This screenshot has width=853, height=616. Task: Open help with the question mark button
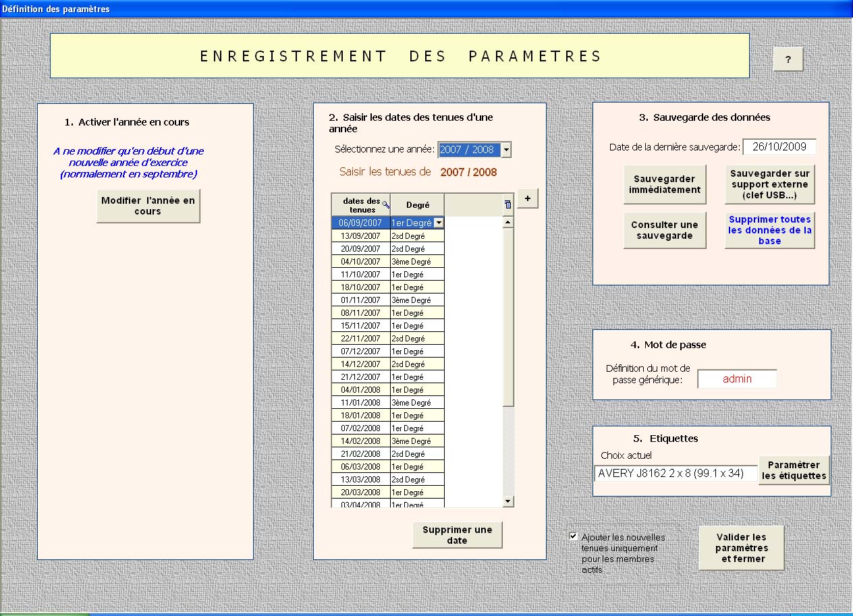pos(788,59)
